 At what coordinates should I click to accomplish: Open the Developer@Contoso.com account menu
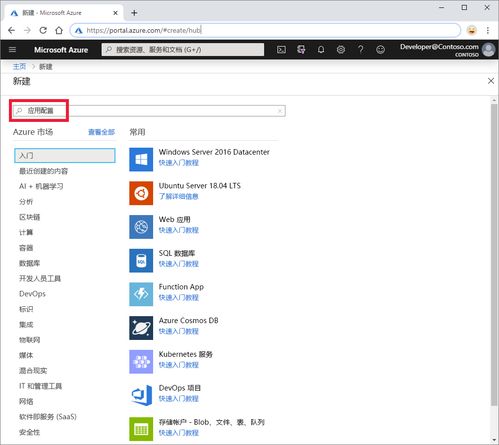click(x=448, y=50)
